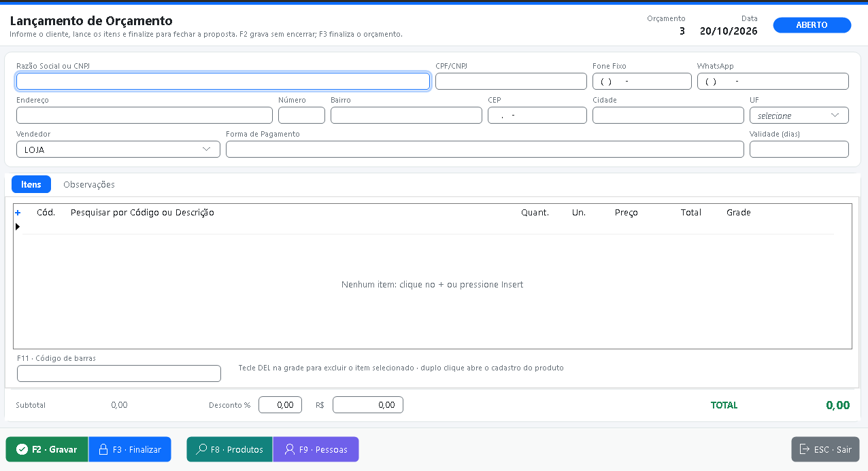Click the Grade column header
The height and width of the screenshot is (471, 868).
pos(739,213)
